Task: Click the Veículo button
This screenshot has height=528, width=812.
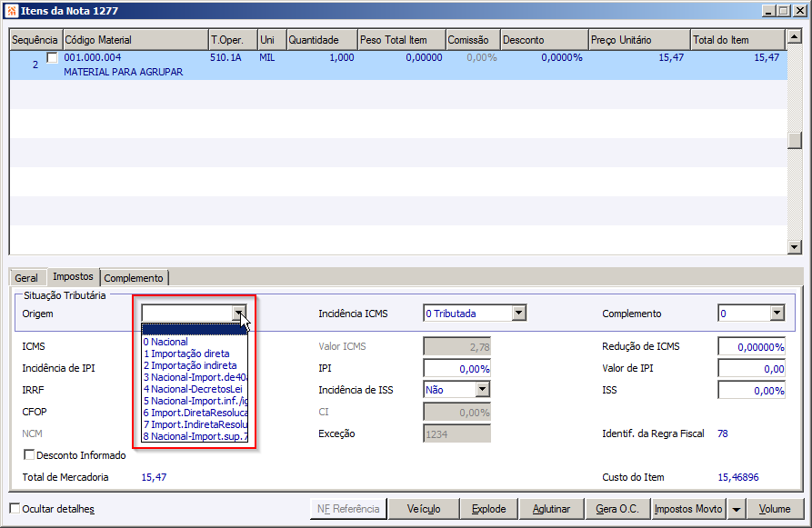Action: pos(424,509)
